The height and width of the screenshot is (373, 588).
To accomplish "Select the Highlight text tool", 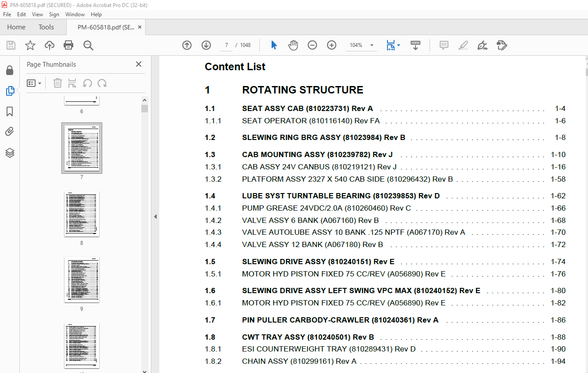I will point(463,45).
